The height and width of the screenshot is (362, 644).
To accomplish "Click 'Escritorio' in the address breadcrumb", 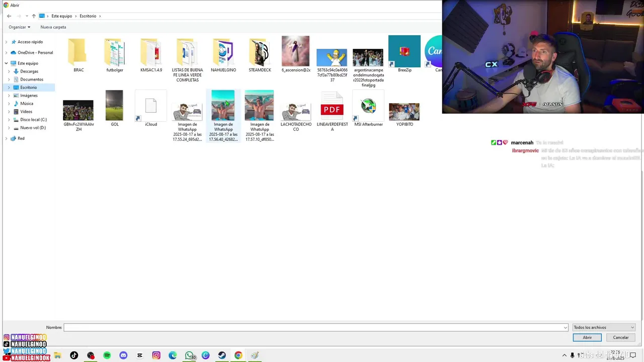I will pyautogui.click(x=88, y=16).
